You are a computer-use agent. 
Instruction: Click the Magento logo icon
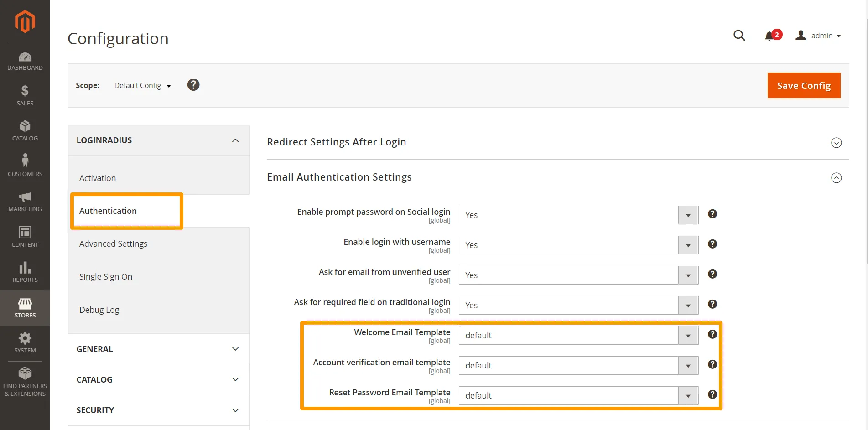[x=25, y=21]
